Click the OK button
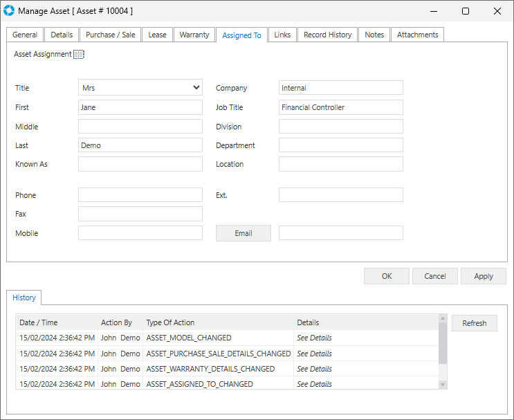The height and width of the screenshot is (420, 514). (387, 276)
